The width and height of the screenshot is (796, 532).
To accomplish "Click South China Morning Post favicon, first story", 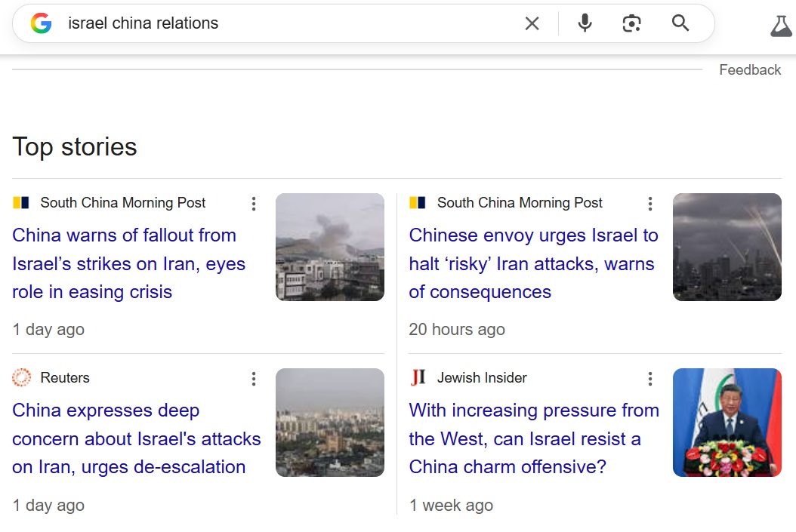I will point(21,203).
